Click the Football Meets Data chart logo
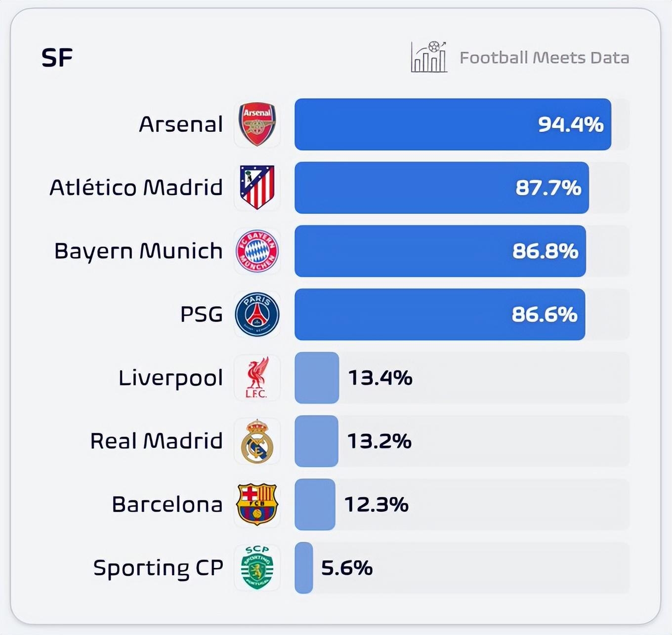Screen dimensions: 672x635 point(429,57)
